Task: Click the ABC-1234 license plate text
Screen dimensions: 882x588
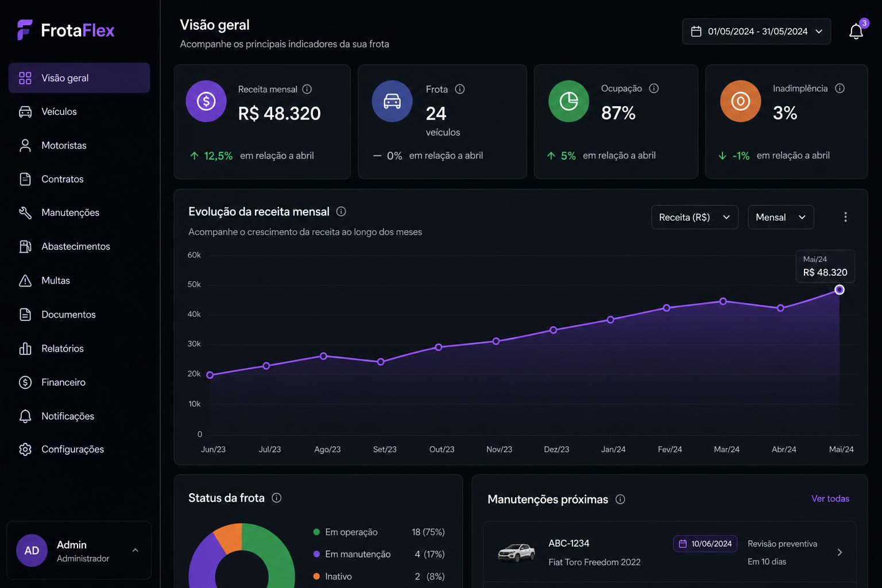Action: (569, 543)
